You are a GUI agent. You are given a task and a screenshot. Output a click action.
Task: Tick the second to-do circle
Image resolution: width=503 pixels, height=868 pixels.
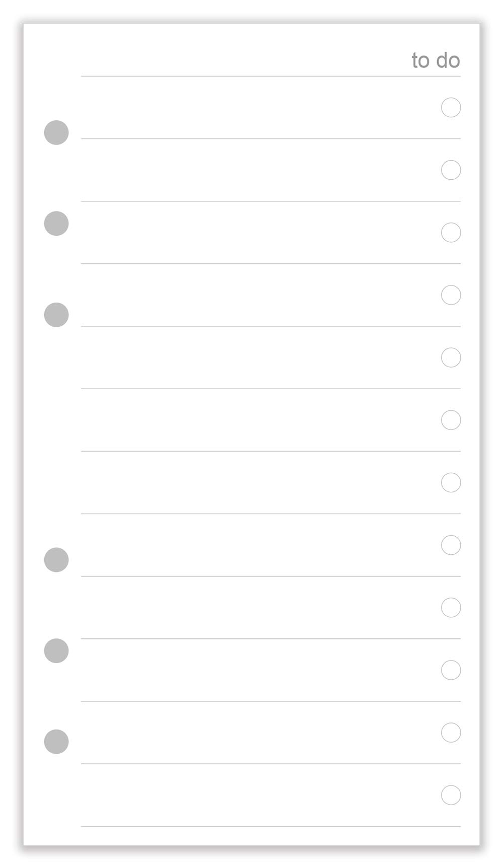[x=451, y=170]
